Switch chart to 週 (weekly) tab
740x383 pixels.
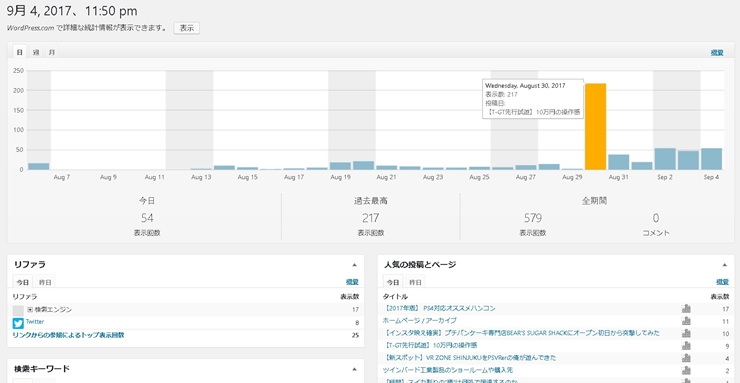click(36, 52)
